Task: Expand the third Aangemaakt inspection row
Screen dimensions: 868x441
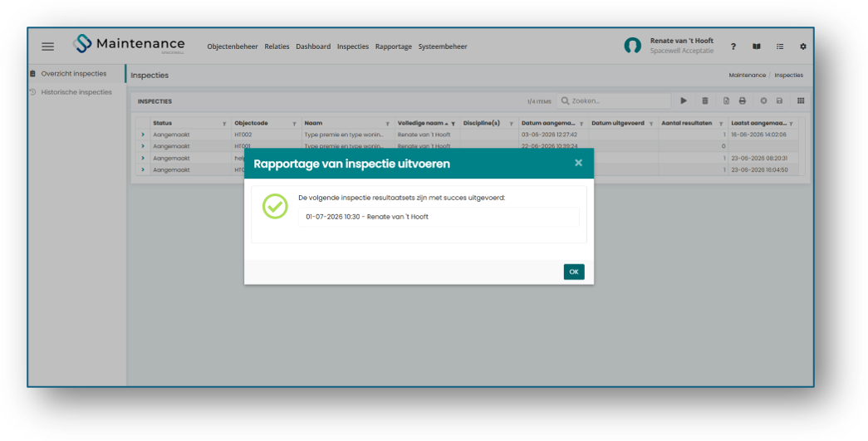Action: coord(143,159)
